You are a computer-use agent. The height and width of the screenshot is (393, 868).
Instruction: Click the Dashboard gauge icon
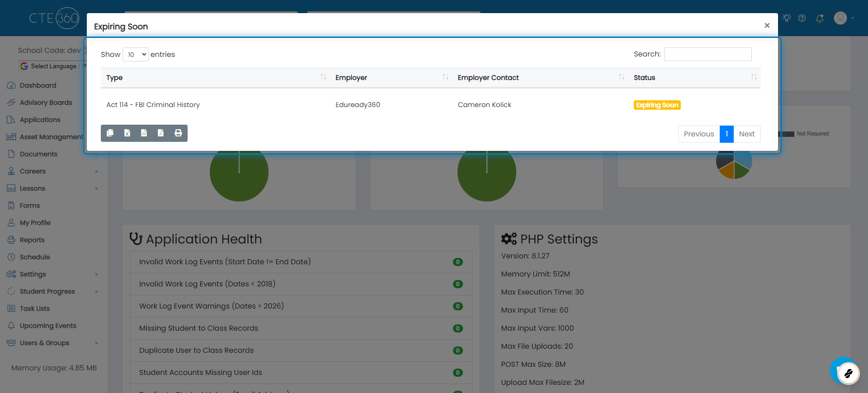(11, 85)
